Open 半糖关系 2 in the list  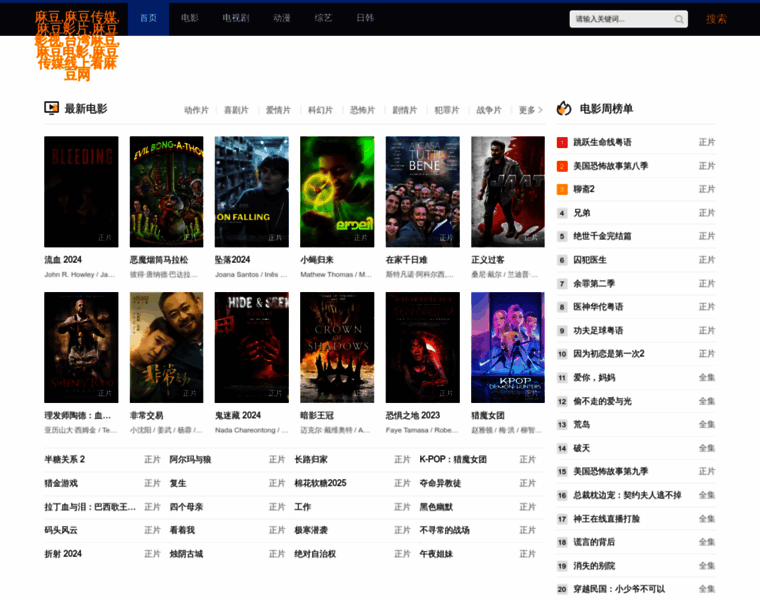point(64,459)
